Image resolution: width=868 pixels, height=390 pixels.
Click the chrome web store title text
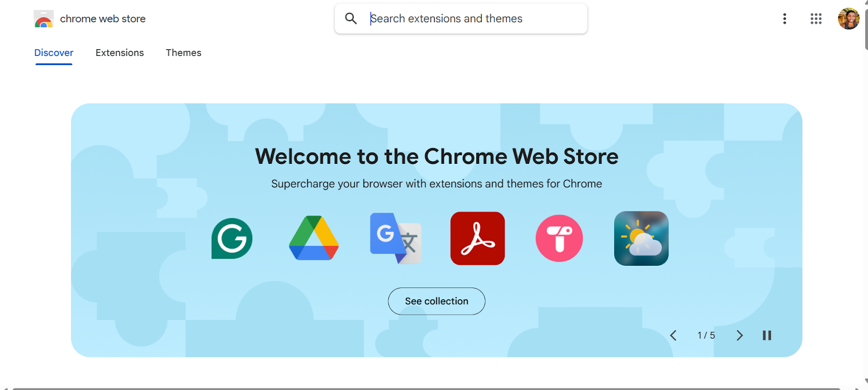pos(103,19)
